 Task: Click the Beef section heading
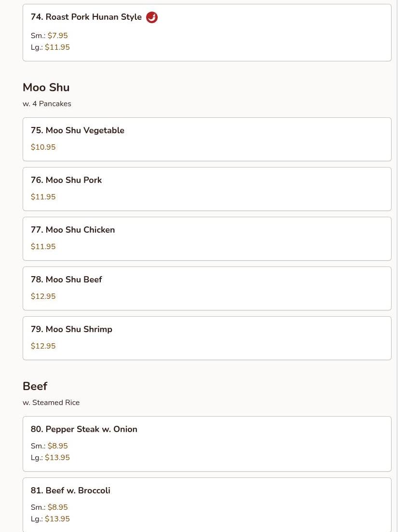(x=35, y=386)
